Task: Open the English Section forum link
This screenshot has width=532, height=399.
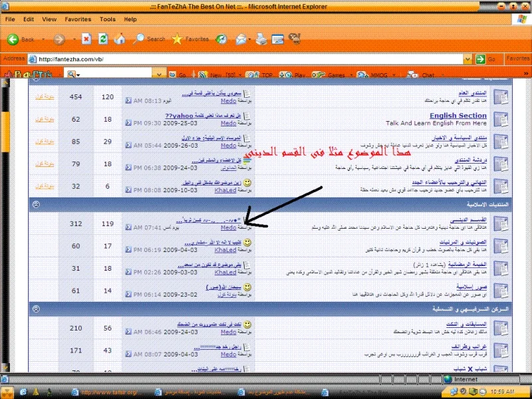Action: 458,116
